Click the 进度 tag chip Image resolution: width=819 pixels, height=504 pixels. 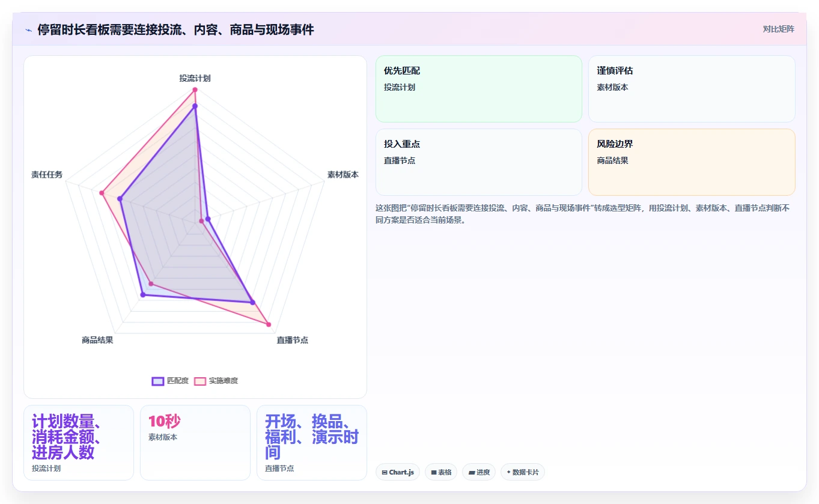pyautogui.click(x=479, y=472)
